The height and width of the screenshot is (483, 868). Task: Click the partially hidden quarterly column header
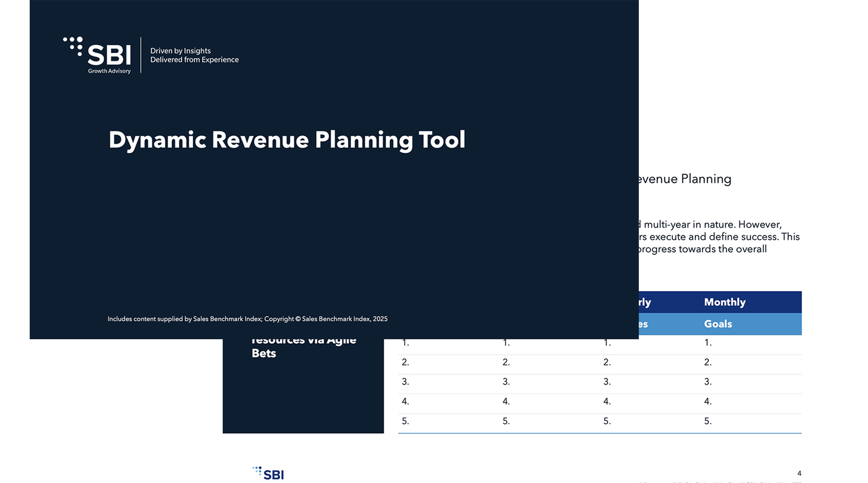point(645,302)
